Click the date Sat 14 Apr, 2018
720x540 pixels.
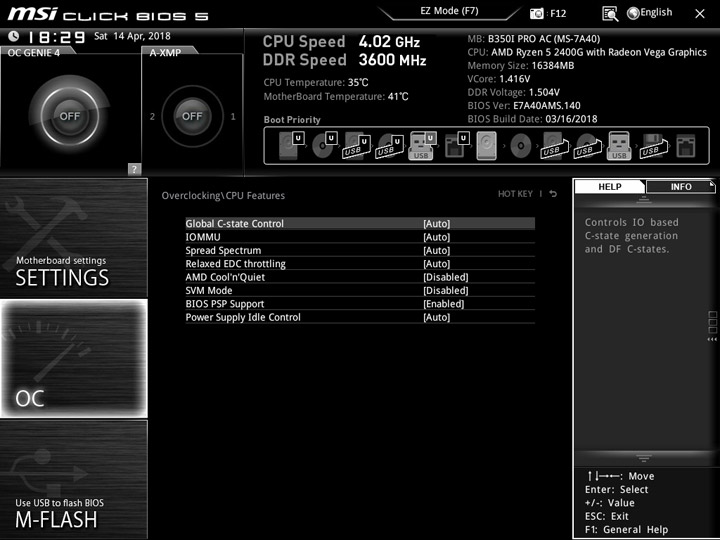tap(132, 36)
